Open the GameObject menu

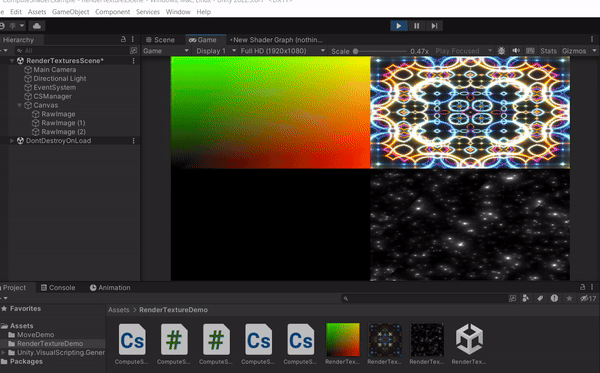tap(70, 12)
